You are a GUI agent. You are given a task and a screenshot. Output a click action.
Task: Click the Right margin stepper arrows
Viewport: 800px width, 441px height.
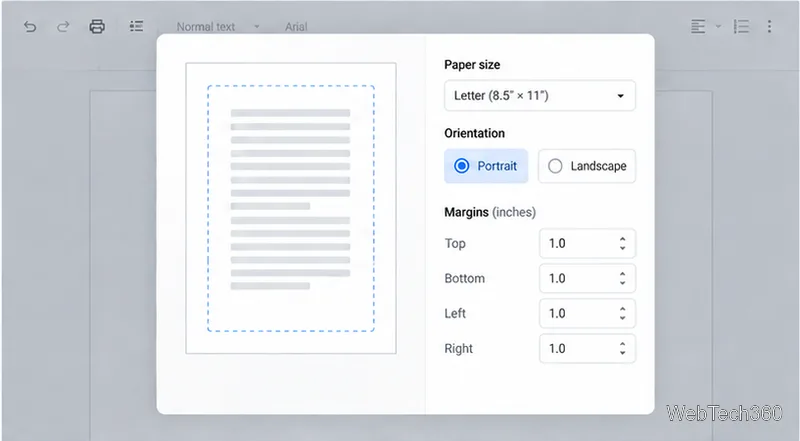622,349
